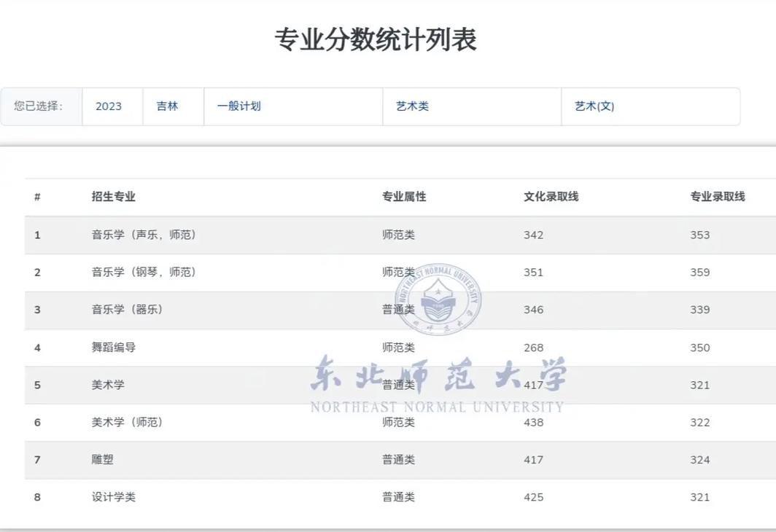Choose the 艺术(文) subject filter
776x532 pixels.
coord(594,106)
